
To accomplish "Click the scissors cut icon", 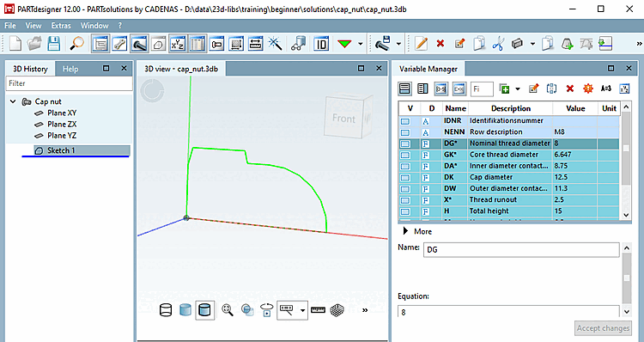I will click(x=498, y=44).
